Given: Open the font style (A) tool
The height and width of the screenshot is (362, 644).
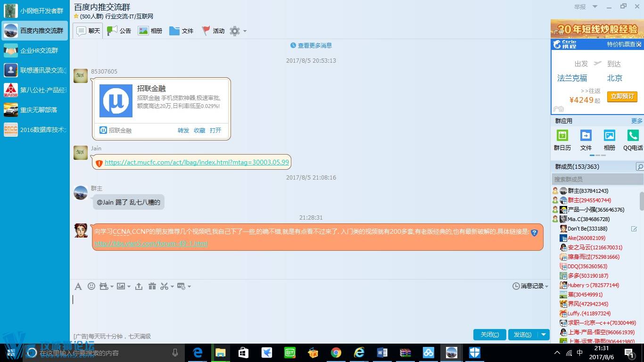Looking at the screenshot, I should (x=78, y=286).
